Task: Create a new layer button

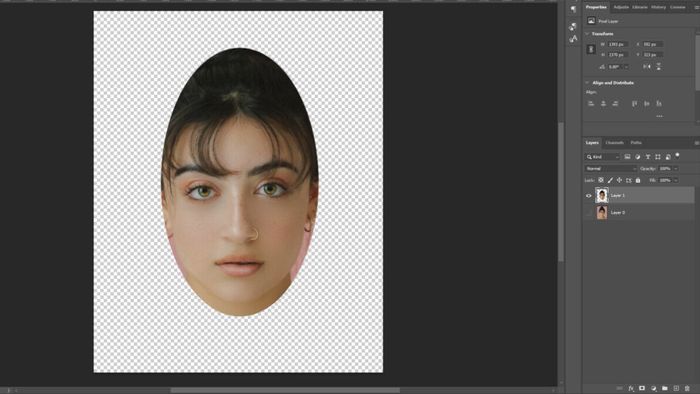Action: [676, 389]
